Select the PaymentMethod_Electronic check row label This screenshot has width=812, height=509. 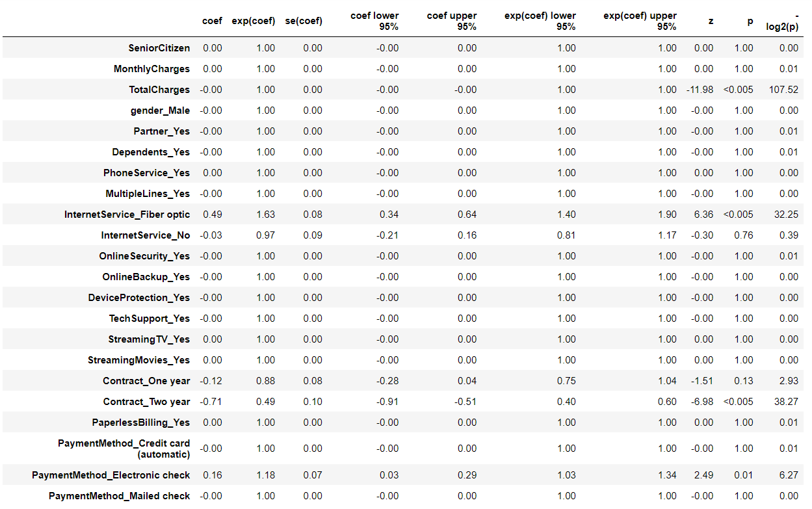point(111,475)
